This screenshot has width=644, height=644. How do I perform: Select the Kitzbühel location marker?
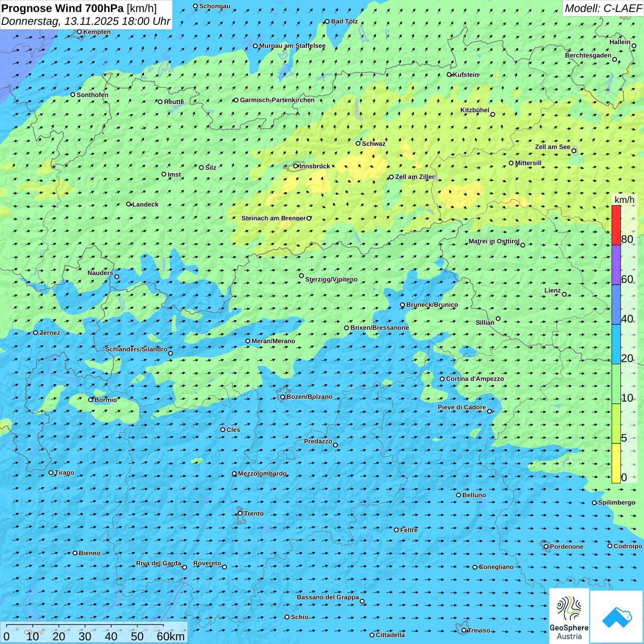coord(493,115)
